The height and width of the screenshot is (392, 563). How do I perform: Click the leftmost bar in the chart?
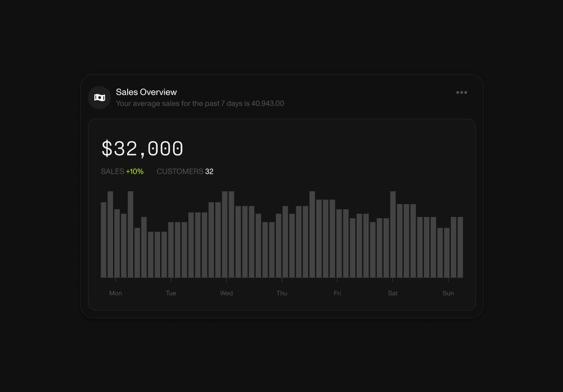(104, 241)
